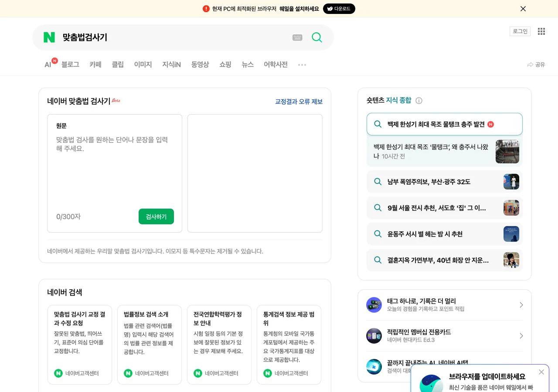Switch to the 이미지 tab
The width and height of the screenshot is (558, 392).
pos(143,64)
